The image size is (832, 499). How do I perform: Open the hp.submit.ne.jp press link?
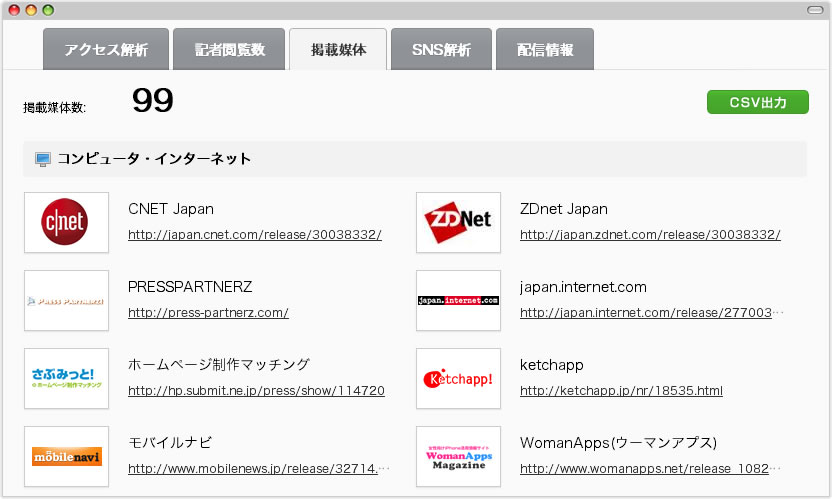[256, 391]
